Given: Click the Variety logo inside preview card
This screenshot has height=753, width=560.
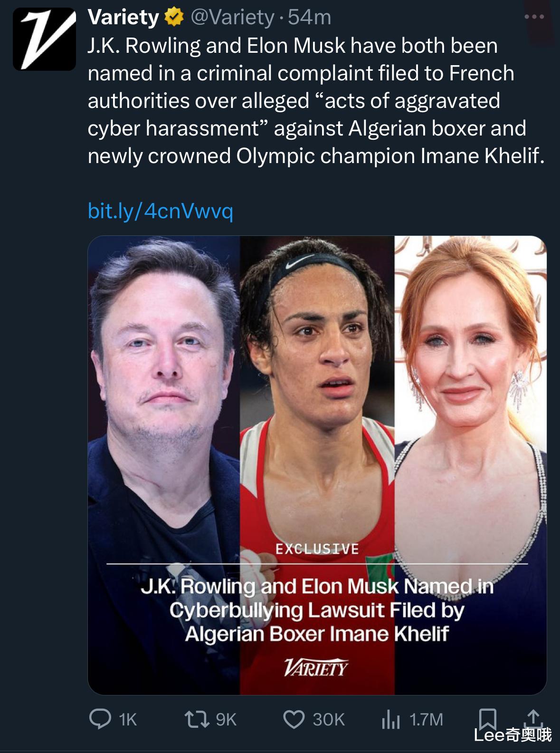Looking at the screenshot, I should pyautogui.click(x=316, y=668).
